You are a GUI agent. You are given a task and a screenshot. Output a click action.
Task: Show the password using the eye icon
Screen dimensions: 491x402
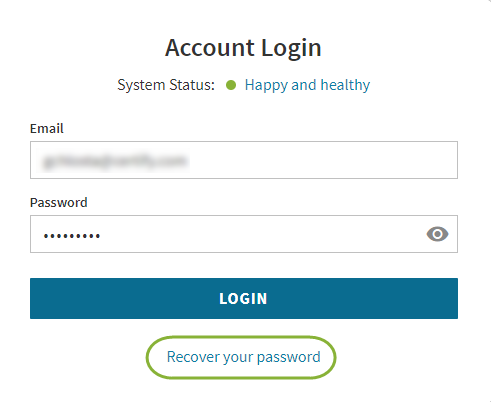coord(437,234)
